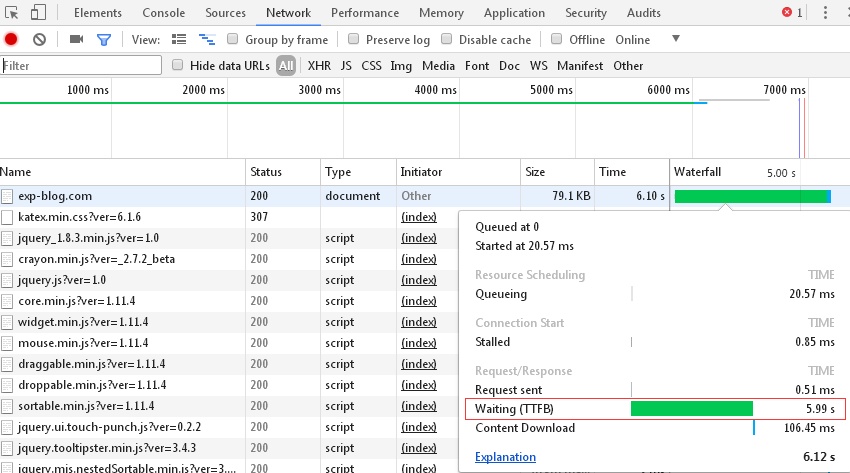Image resolution: width=850 pixels, height=473 pixels.
Task: Toggle the device toolbar icon
Action: (38, 12)
